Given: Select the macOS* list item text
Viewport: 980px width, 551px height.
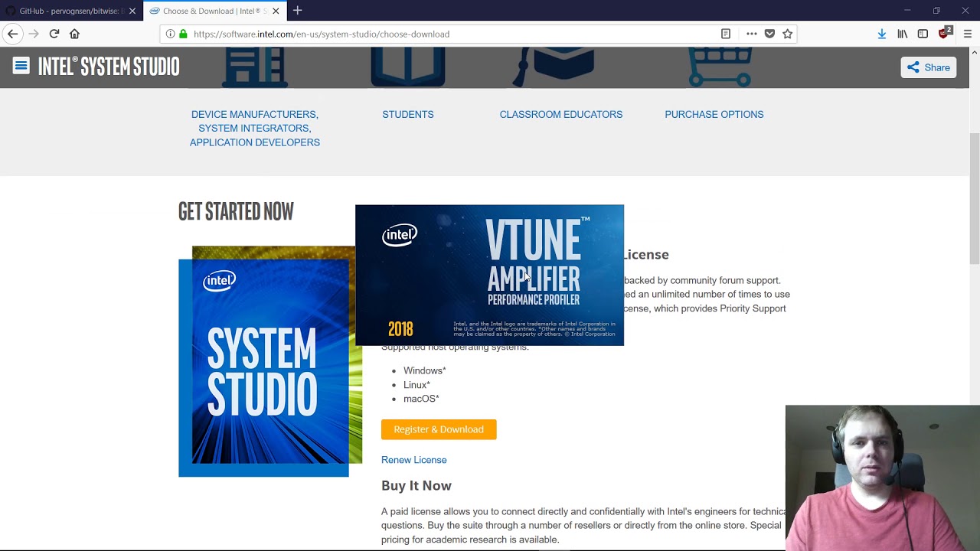Looking at the screenshot, I should tap(421, 399).
